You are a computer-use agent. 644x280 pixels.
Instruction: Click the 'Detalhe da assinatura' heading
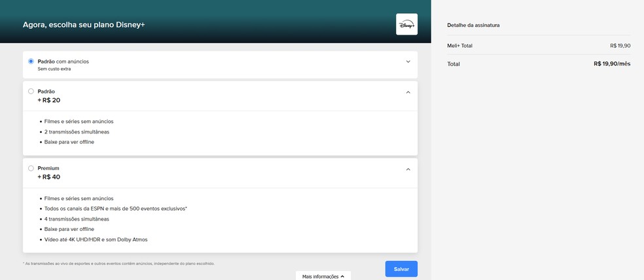pyautogui.click(x=473, y=25)
